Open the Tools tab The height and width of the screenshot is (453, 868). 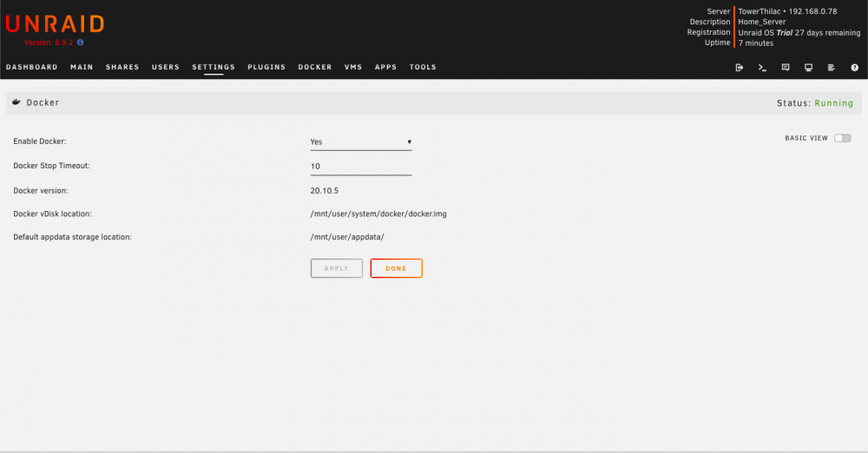click(423, 67)
